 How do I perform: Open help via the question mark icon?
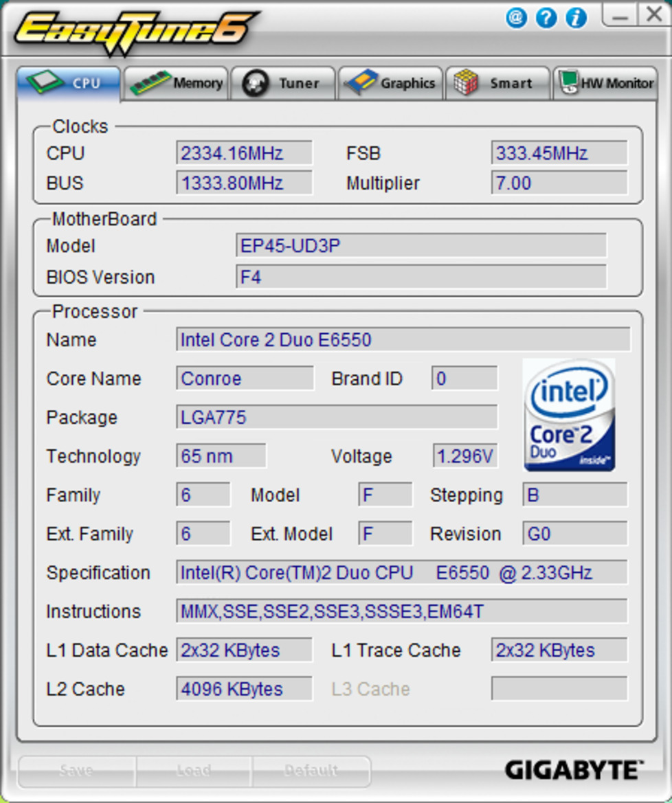click(546, 18)
